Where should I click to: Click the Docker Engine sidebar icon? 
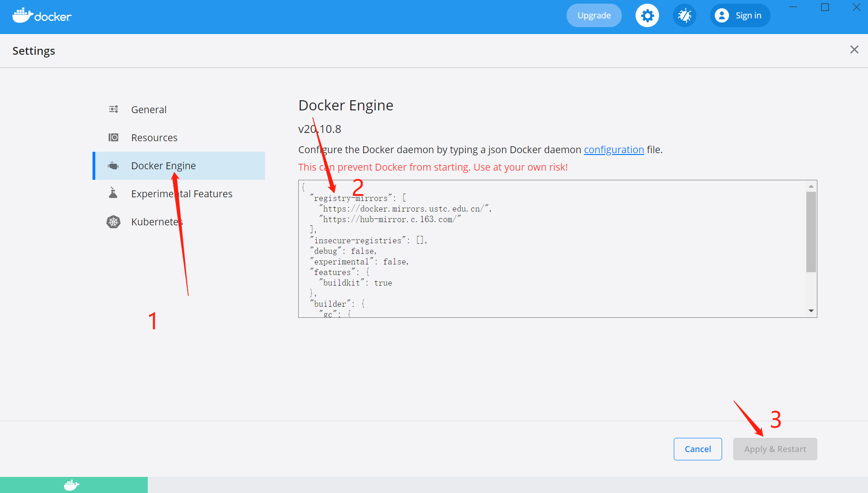(113, 166)
